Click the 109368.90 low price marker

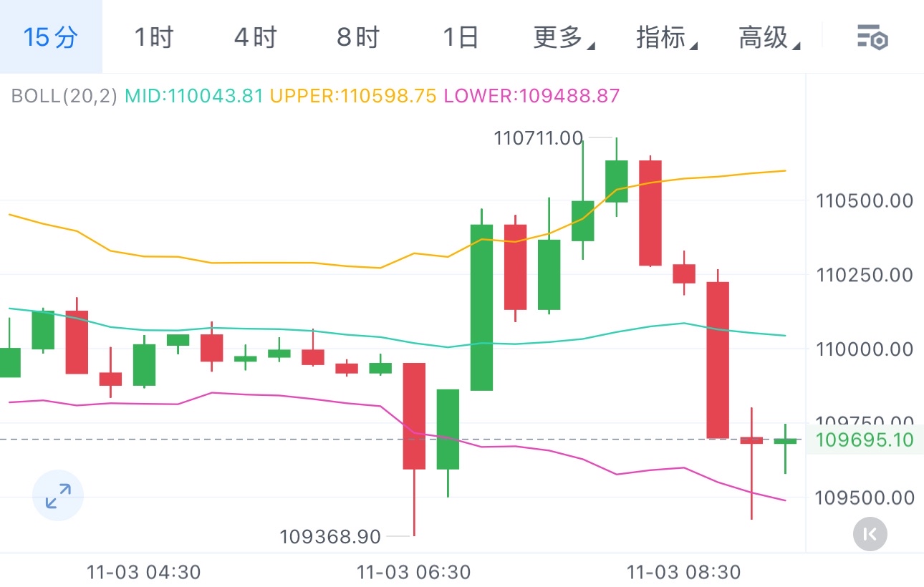coord(330,535)
